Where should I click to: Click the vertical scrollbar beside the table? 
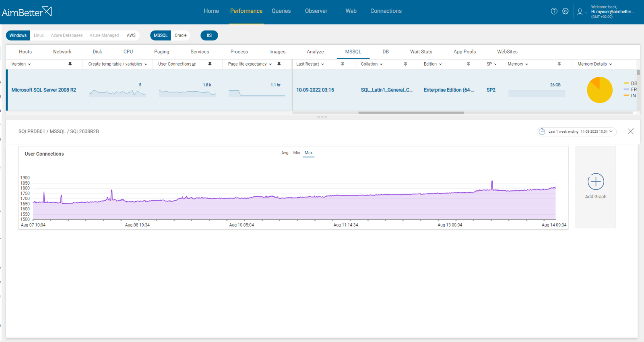(x=638, y=72)
